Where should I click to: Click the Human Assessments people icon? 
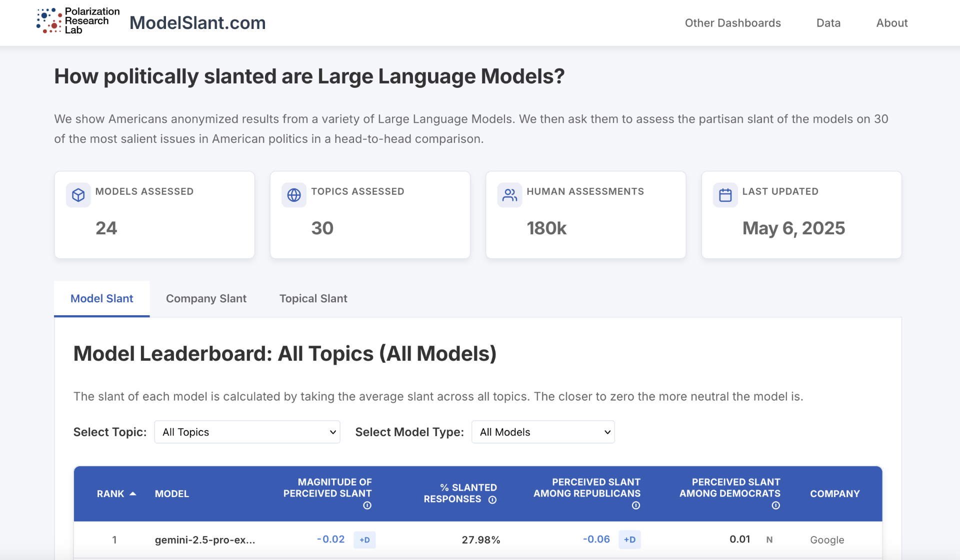[x=509, y=195]
